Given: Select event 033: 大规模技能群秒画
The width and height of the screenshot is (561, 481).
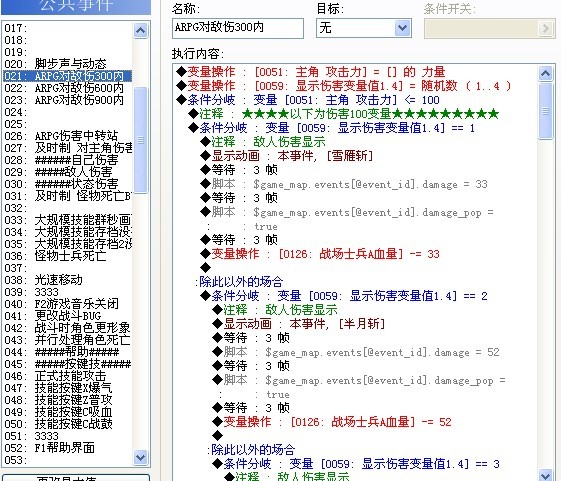Looking at the screenshot, I should (x=68, y=220).
